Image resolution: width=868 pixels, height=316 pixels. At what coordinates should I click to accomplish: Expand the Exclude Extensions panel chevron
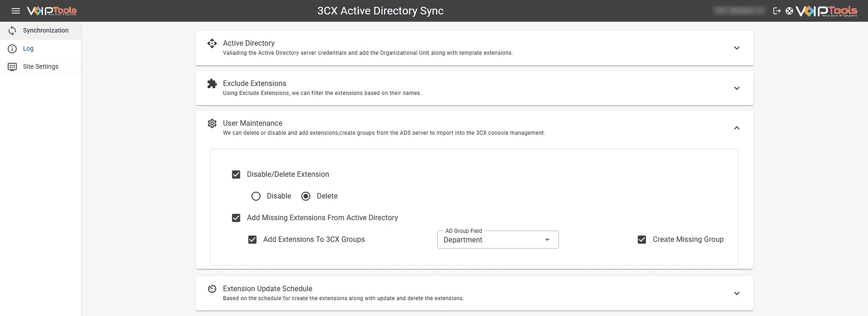[737, 88]
